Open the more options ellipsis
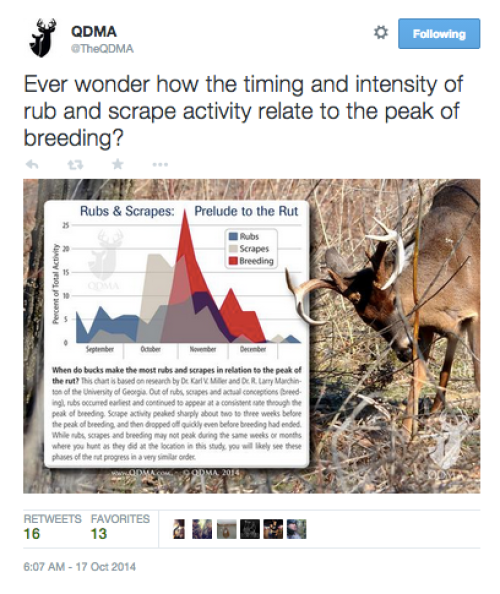The height and width of the screenshot is (594, 500). click(160, 164)
